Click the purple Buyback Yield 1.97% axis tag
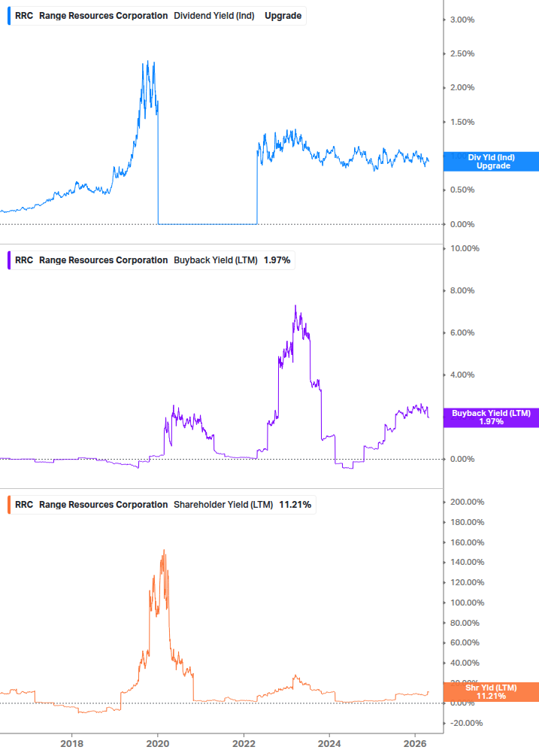 pyautogui.click(x=491, y=417)
